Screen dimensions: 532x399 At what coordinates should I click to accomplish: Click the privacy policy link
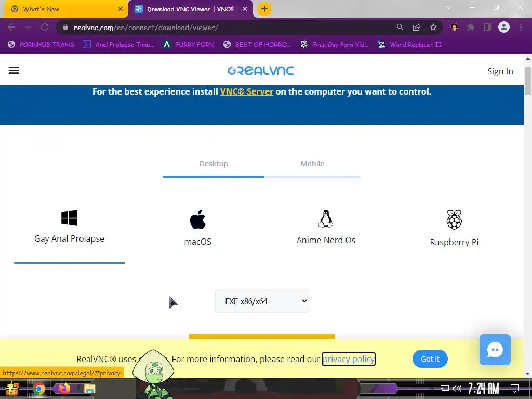point(349,359)
